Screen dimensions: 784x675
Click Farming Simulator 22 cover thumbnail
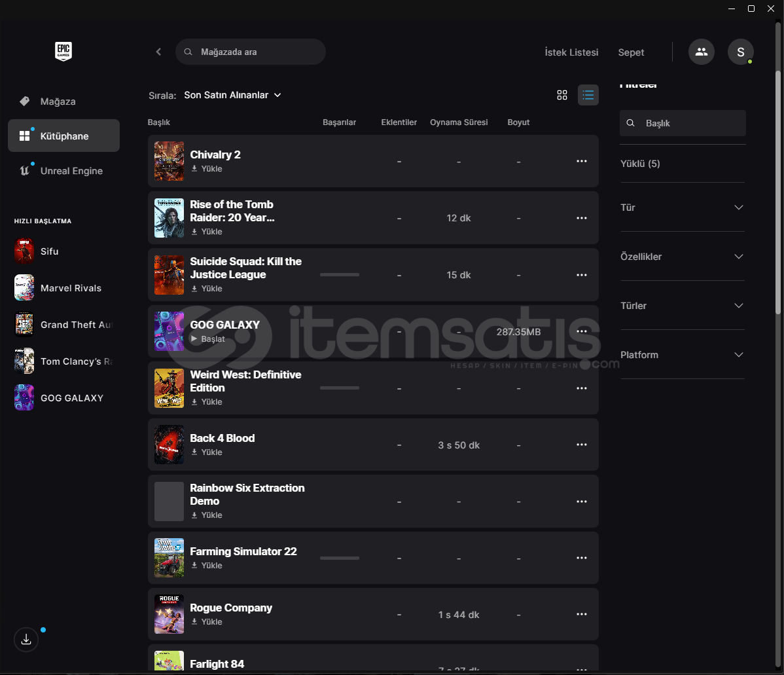point(169,558)
